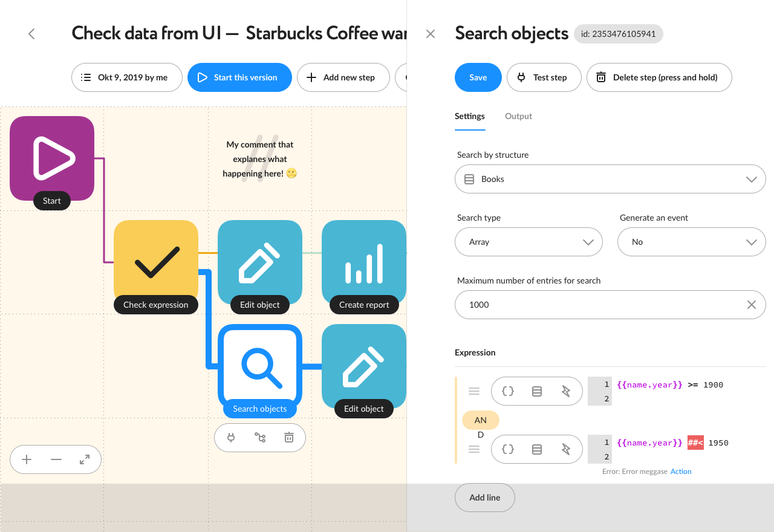Click the purple Start node icon

click(x=52, y=158)
